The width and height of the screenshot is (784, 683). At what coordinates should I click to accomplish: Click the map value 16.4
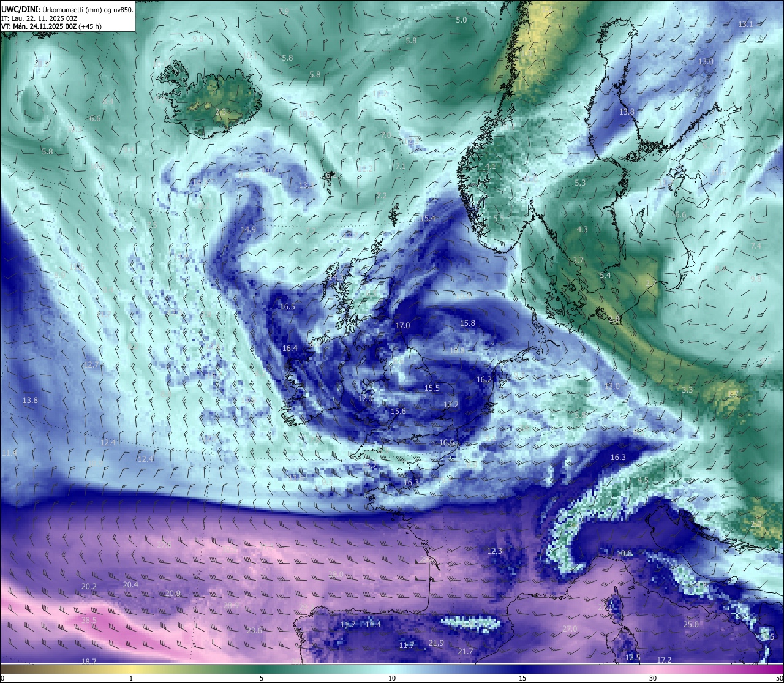290,348
